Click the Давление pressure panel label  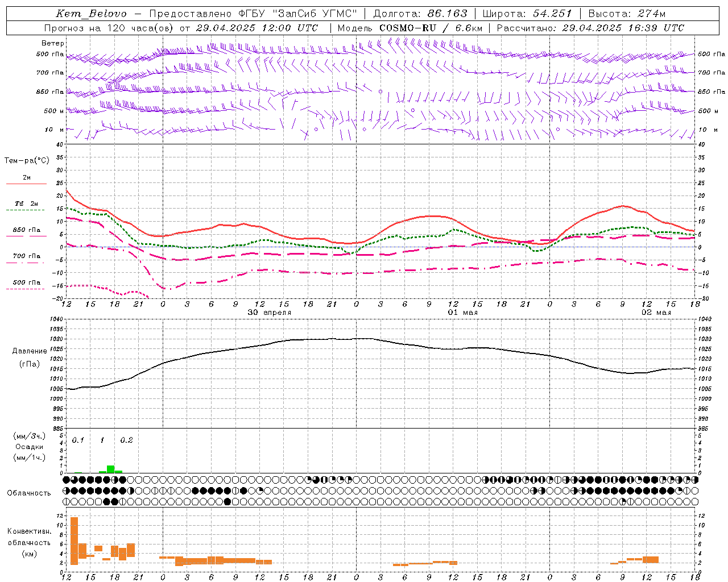pyautogui.click(x=30, y=351)
